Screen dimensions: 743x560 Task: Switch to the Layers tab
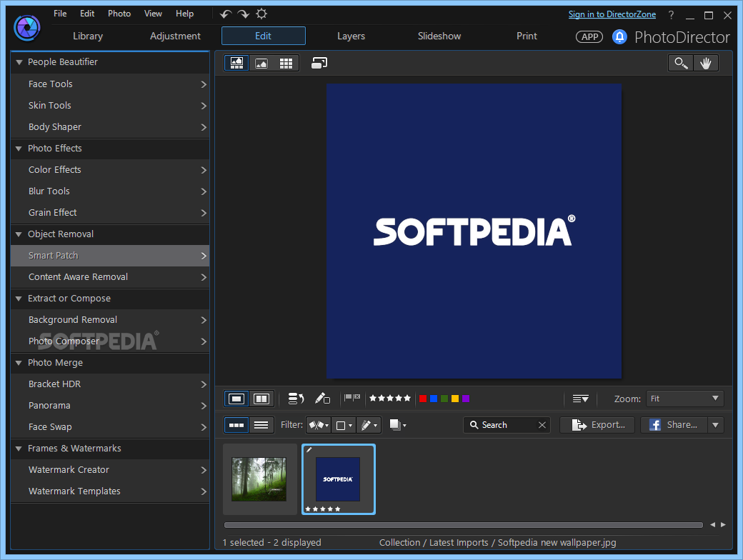point(351,36)
